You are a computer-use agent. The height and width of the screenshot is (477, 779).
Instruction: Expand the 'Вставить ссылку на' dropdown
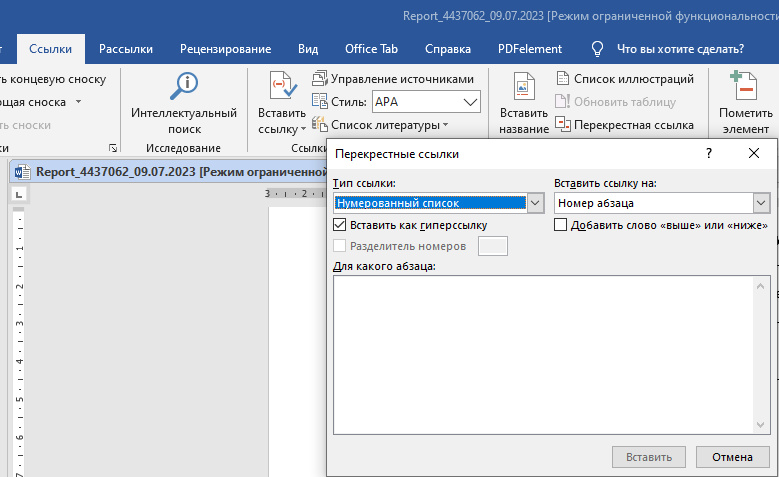click(761, 203)
